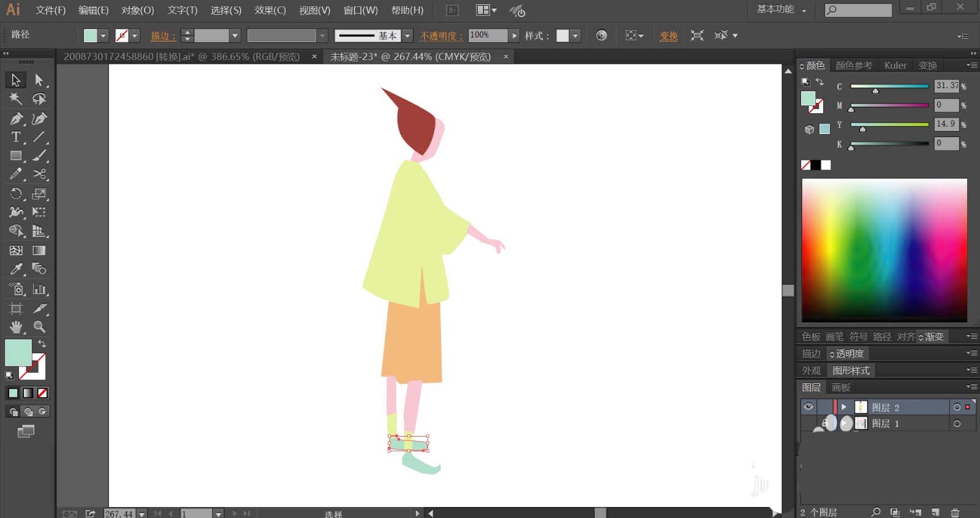
Task: Select the Gradient tool
Action: [x=39, y=250]
